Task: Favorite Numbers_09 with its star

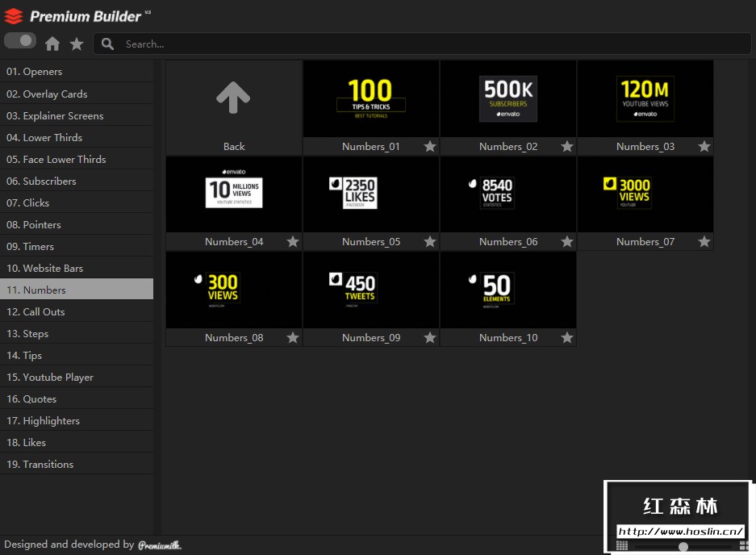Action: 430,337
